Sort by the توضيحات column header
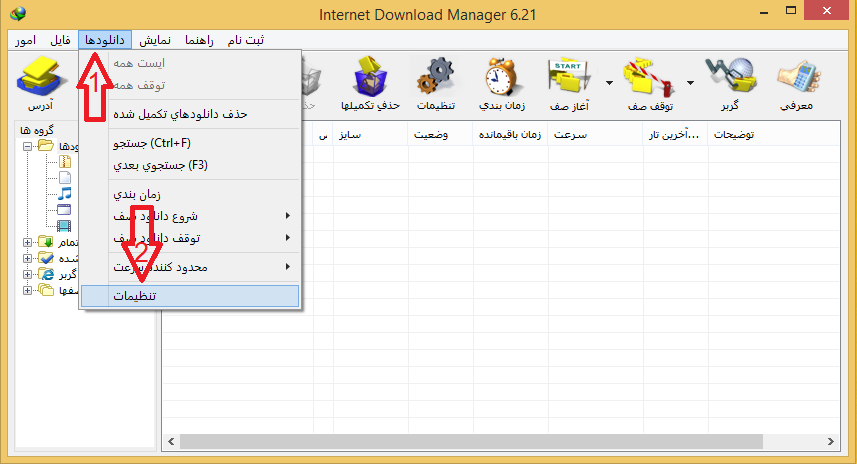This screenshot has height=464, width=857. [774, 134]
